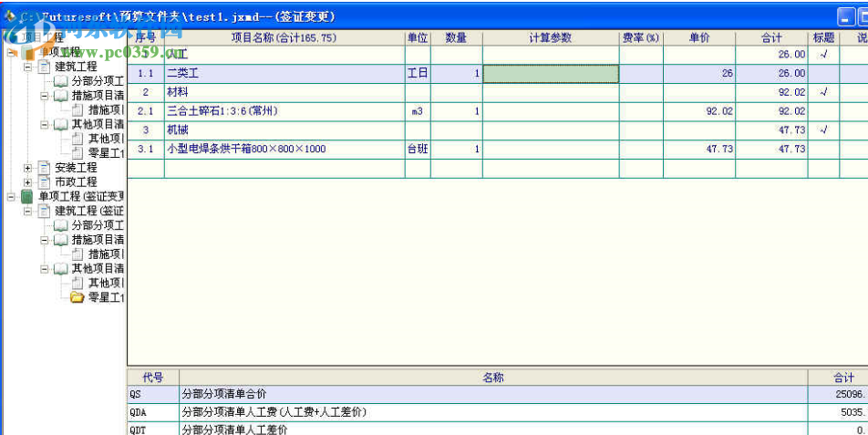Image resolution: width=868 pixels, height=435 pixels.
Task: Click the 名称 header in lower table
Action: tap(493, 378)
